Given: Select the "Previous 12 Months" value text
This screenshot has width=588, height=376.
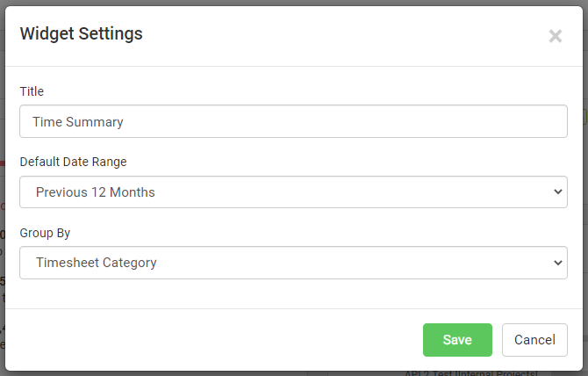Looking at the screenshot, I should pyautogui.click(x=96, y=192).
